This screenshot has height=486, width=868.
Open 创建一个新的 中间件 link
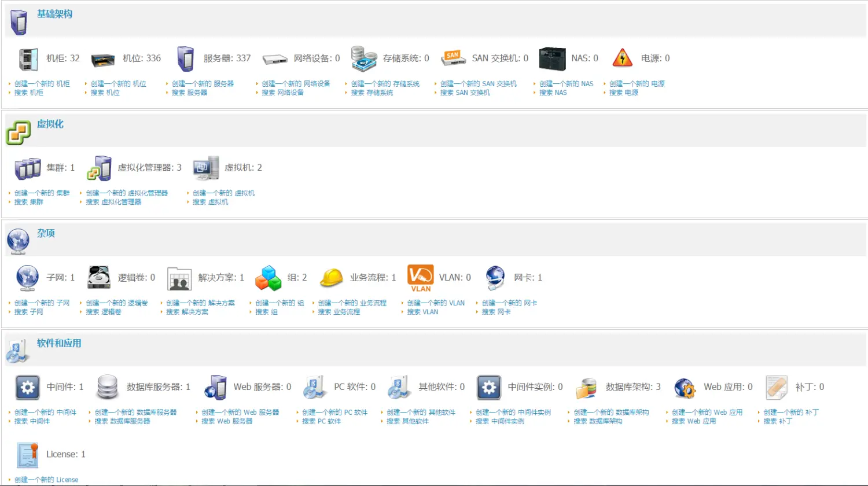45,413
